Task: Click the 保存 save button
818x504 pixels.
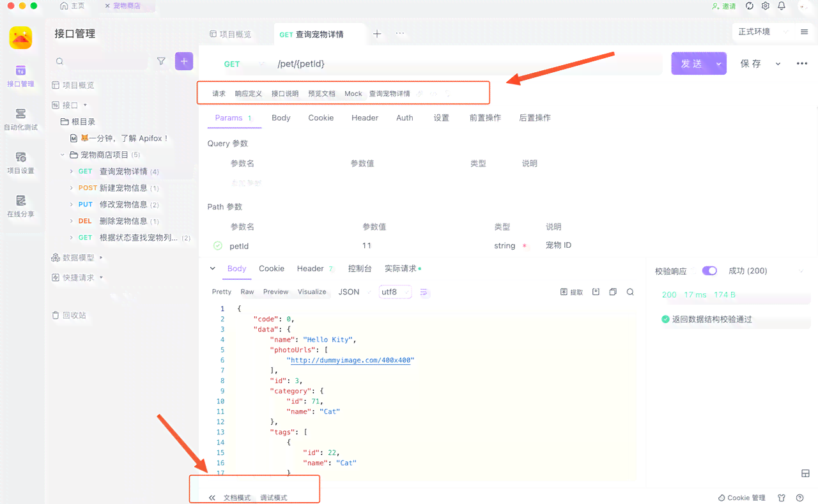Action: tap(751, 64)
